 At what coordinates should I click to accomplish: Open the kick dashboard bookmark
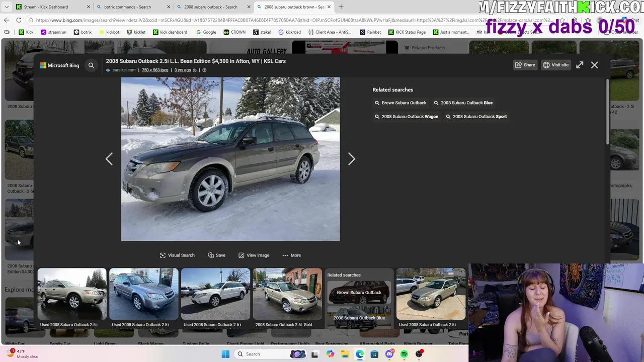(170, 32)
